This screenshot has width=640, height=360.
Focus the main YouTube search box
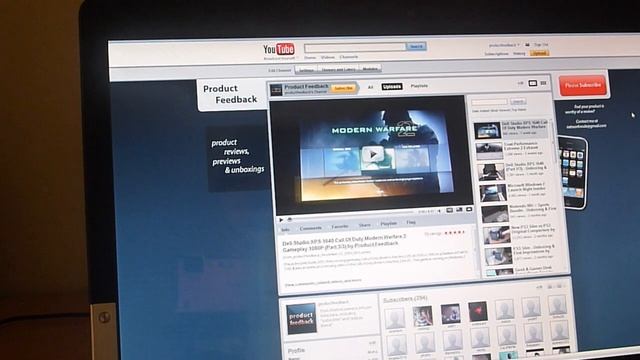[x=355, y=47]
